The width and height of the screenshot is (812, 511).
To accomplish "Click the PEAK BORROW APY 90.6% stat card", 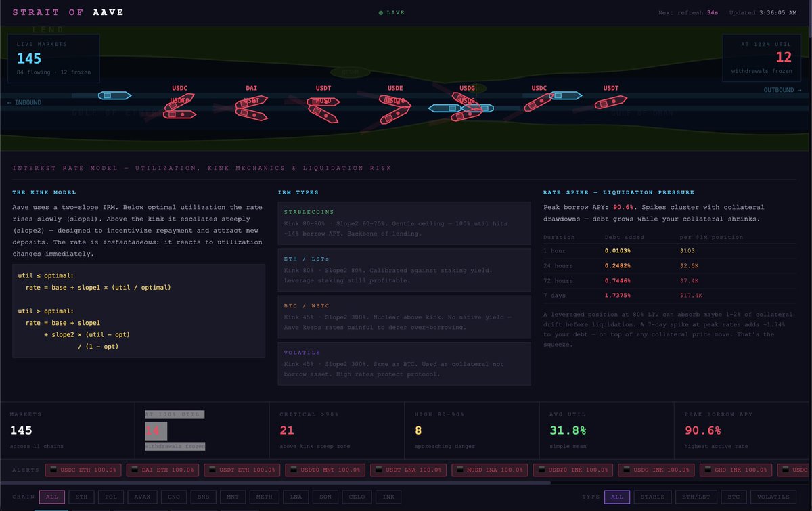I will 742,430.
